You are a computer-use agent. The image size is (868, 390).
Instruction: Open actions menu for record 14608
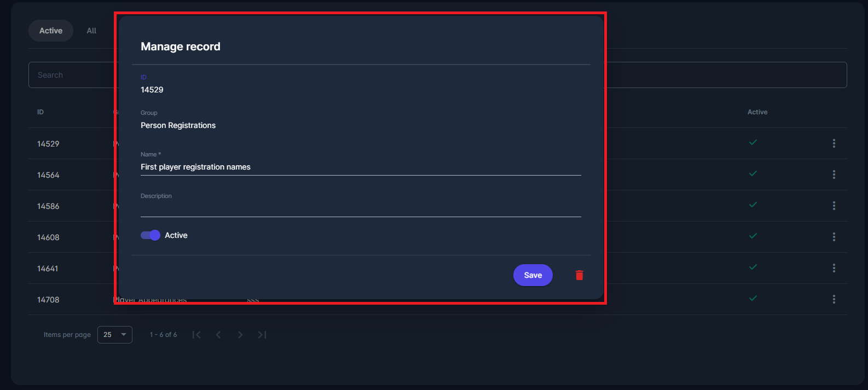[x=834, y=237]
